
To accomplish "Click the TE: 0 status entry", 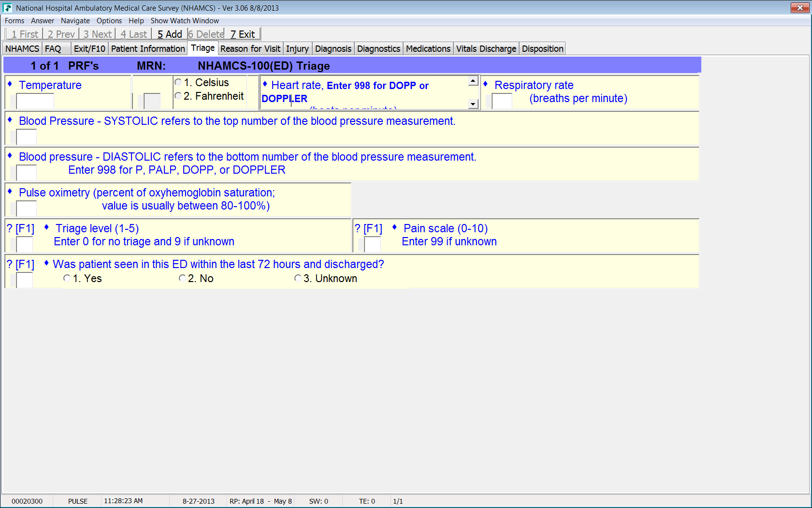I will pyautogui.click(x=367, y=501).
